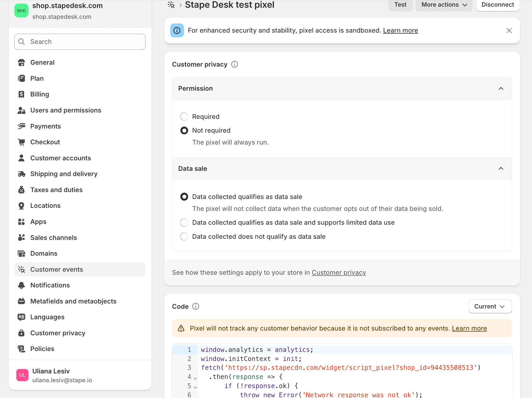Select the Not required radio button
This screenshot has width=532, height=398.
click(184, 130)
